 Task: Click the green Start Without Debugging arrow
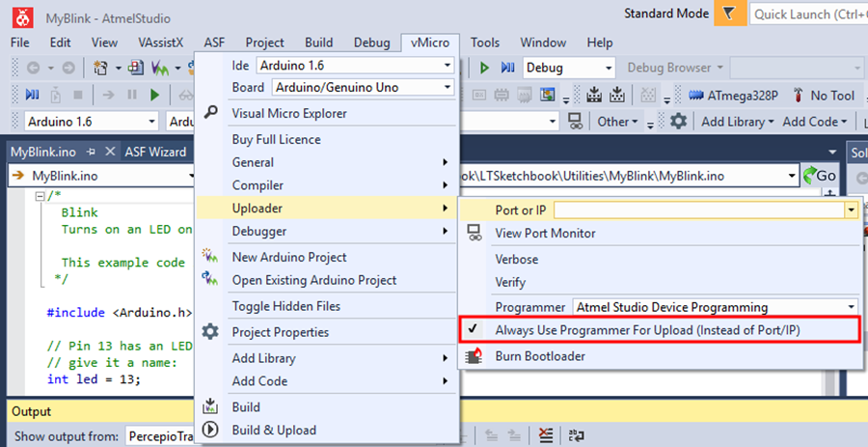pyautogui.click(x=485, y=68)
